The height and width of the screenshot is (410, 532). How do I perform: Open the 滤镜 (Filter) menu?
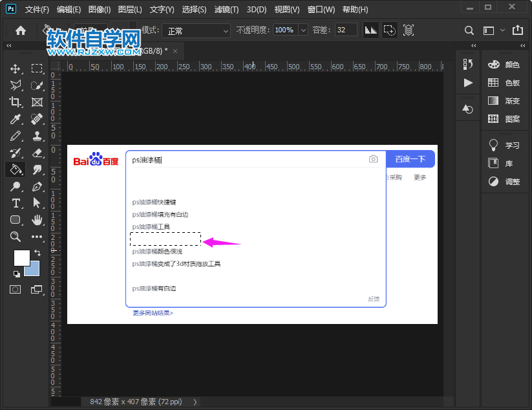pyautogui.click(x=226, y=9)
